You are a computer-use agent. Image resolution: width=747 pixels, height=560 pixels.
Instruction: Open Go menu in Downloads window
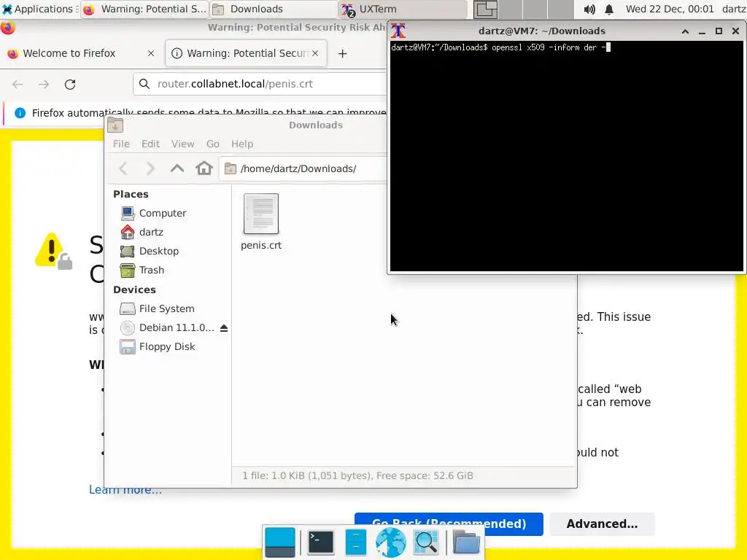213,144
